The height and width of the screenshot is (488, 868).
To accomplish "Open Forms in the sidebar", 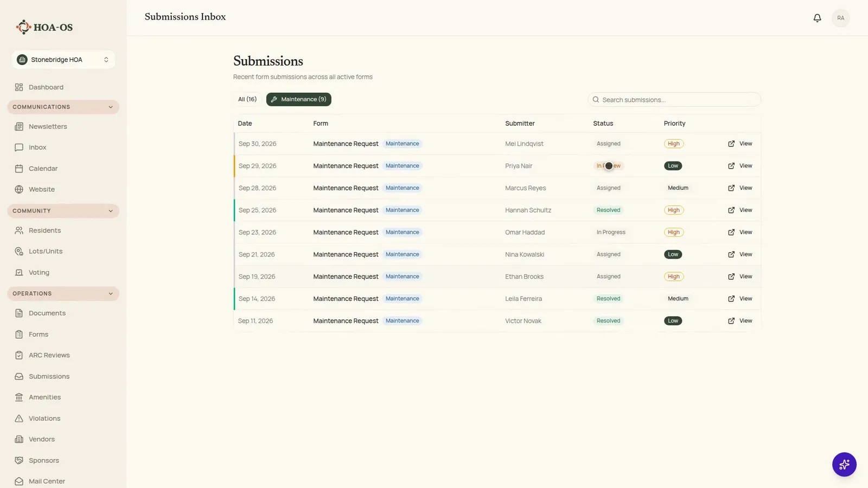I will [63, 335].
